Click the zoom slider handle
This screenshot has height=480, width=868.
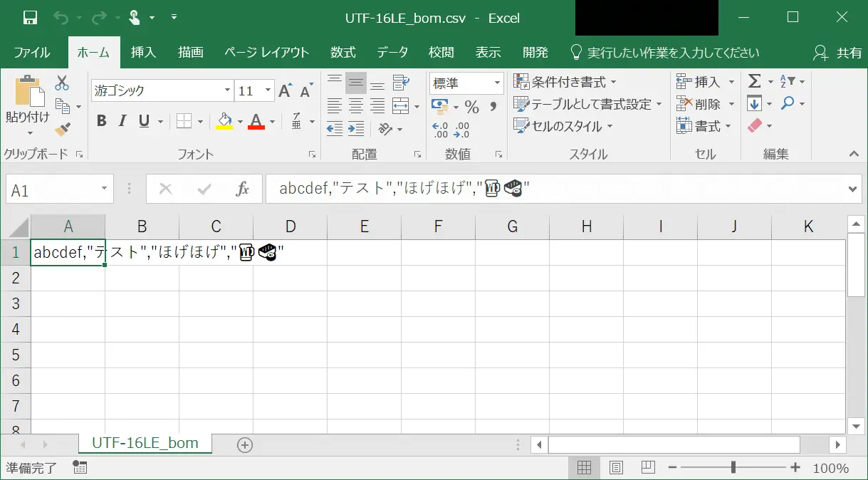733,468
